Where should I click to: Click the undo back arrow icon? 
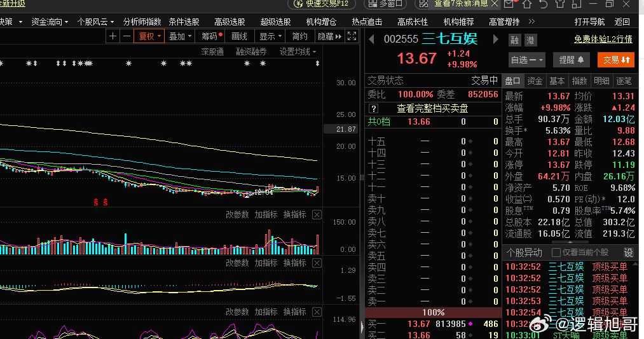pyautogui.click(x=544, y=4)
